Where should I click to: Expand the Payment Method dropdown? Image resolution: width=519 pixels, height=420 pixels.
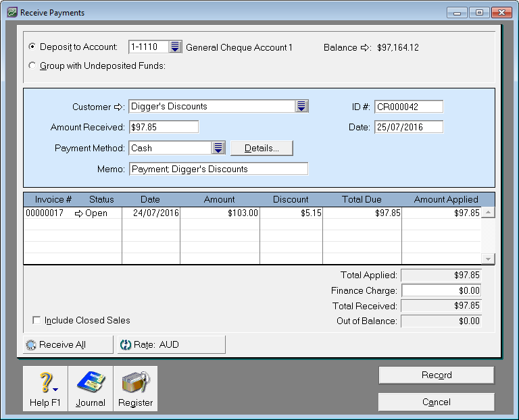click(218, 148)
